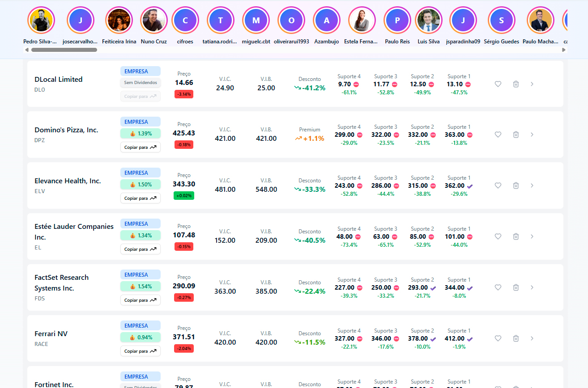This screenshot has width=588, height=388.
Task: Select Nuno Cruz profile in stories bar
Action: [x=153, y=20]
